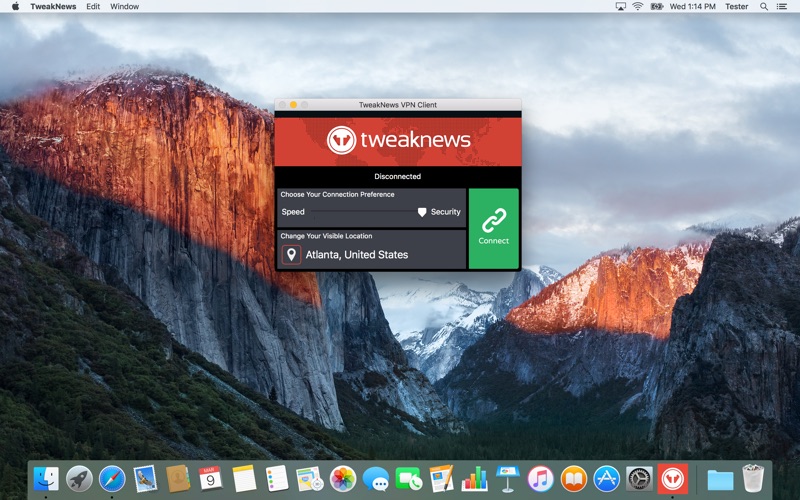Open Numbers from the Dock
The width and height of the screenshot is (800, 500).
point(474,479)
